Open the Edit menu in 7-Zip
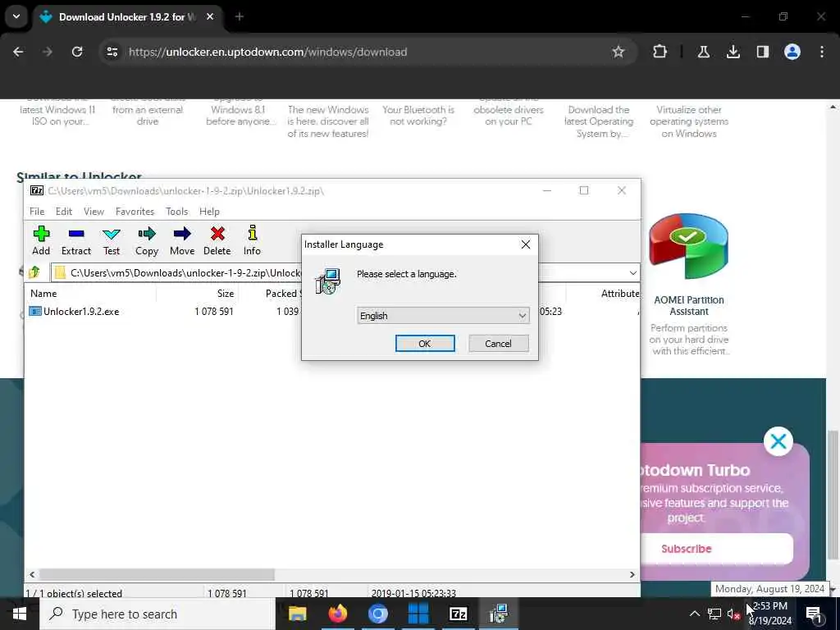This screenshot has height=630, width=840. 64,212
